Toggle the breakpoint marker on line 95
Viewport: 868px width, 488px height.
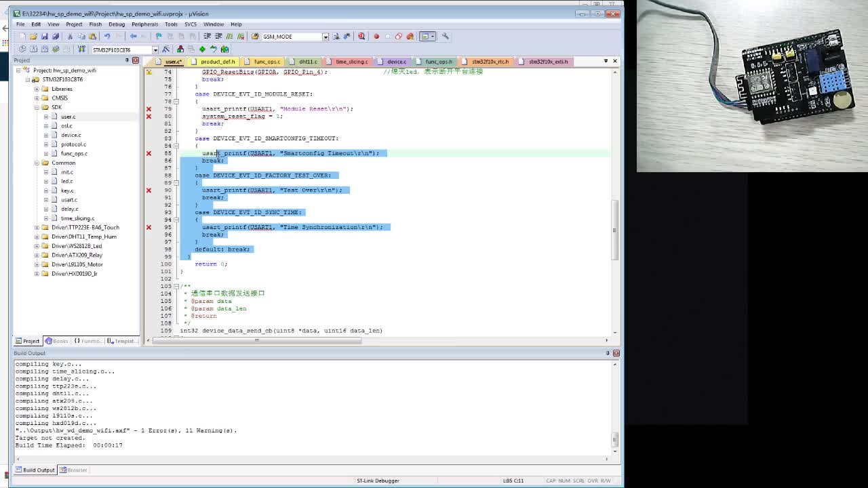149,227
